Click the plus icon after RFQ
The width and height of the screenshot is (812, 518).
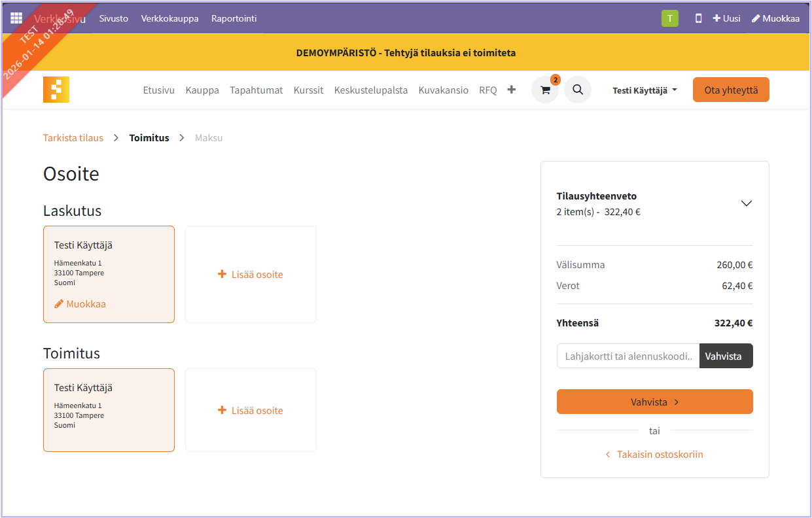click(512, 90)
